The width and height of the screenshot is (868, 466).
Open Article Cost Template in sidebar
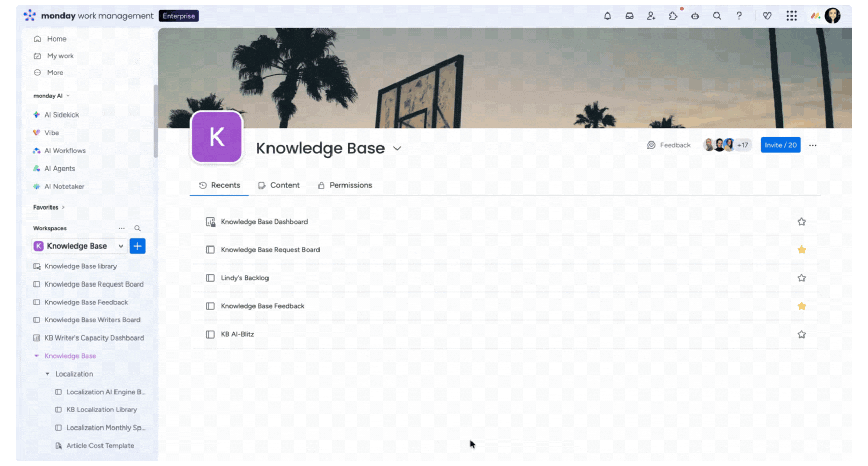coord(100,446)
